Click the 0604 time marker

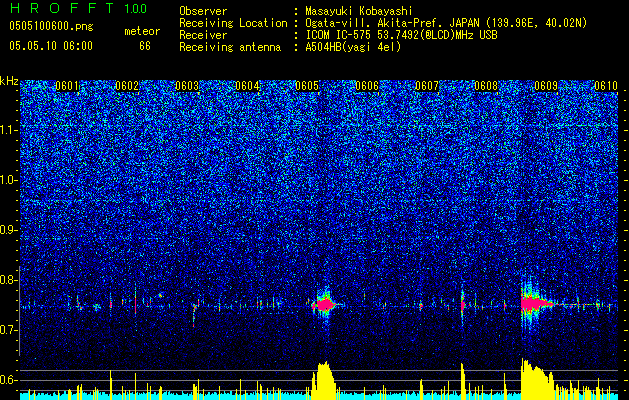(x=247, y=86)
